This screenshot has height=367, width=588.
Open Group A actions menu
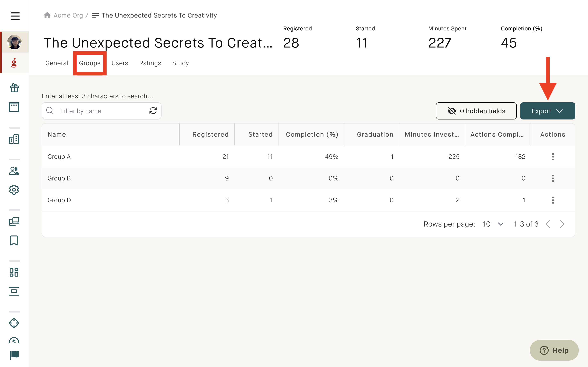(553, 157)
